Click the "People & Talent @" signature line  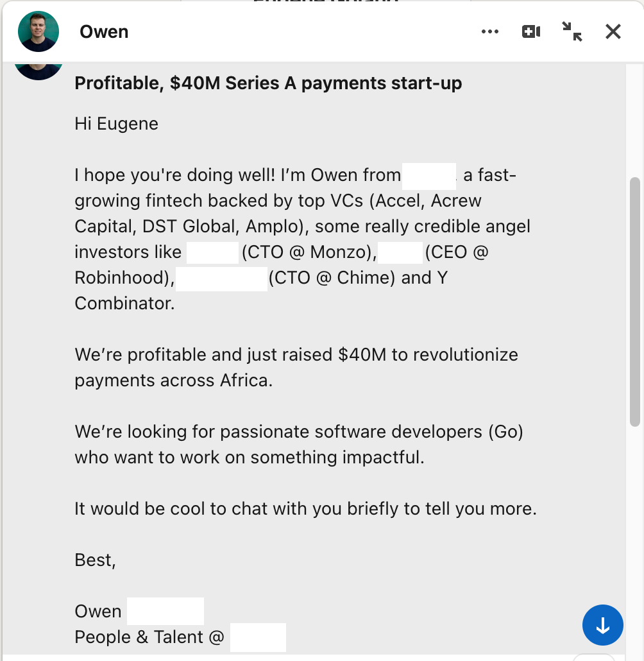click(149, 637)
